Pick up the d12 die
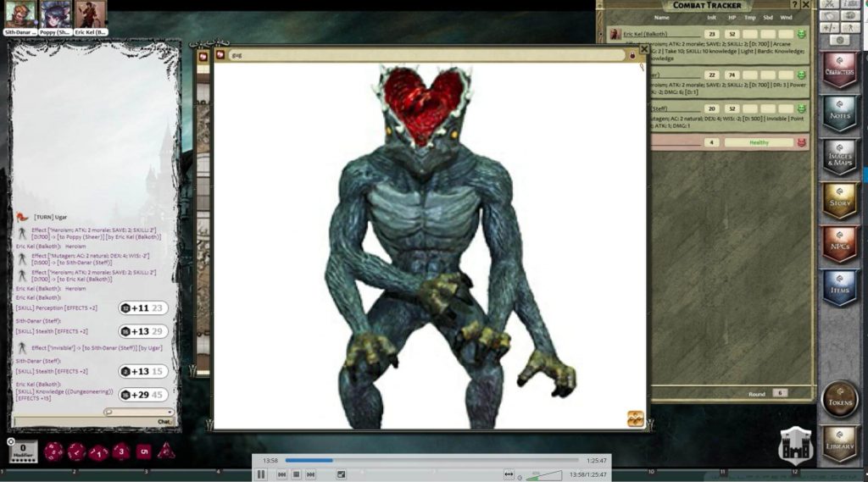Screen dimensions: 868x482 pos(76,452)
